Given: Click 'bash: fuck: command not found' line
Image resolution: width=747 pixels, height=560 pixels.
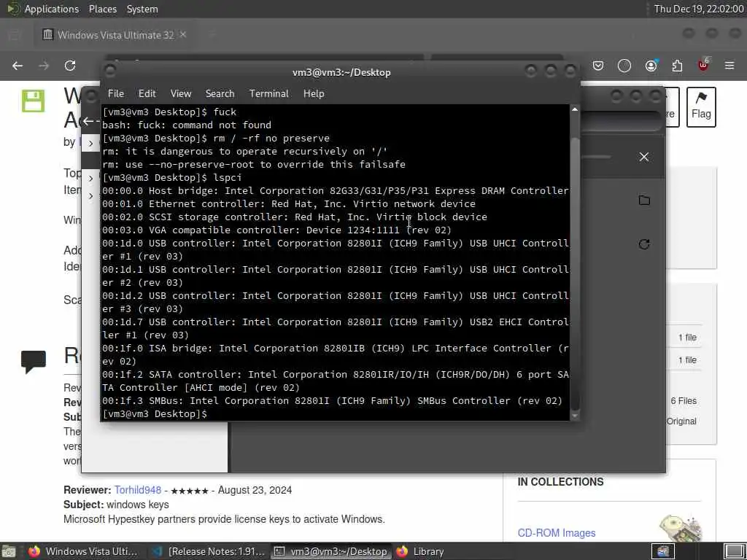Looking at the screenshot, I should pyautogui.click(x=187, y=125).
